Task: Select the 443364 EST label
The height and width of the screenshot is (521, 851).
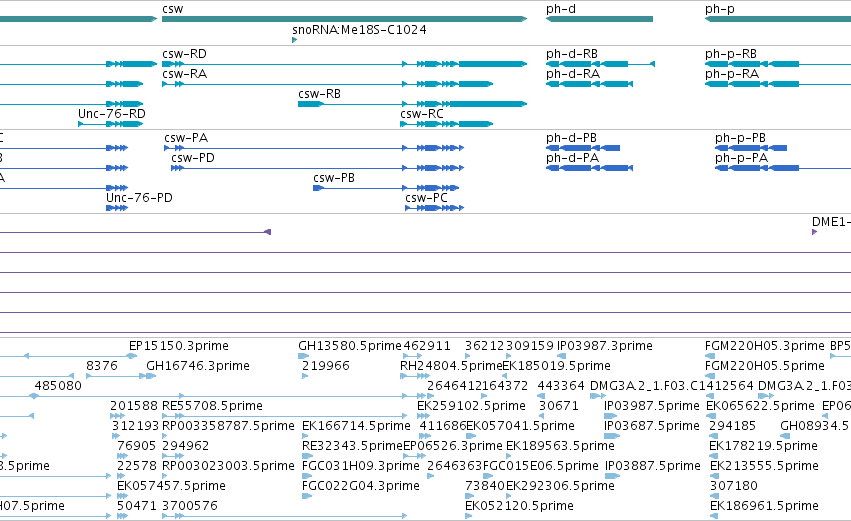Action: tap(561, 386)
